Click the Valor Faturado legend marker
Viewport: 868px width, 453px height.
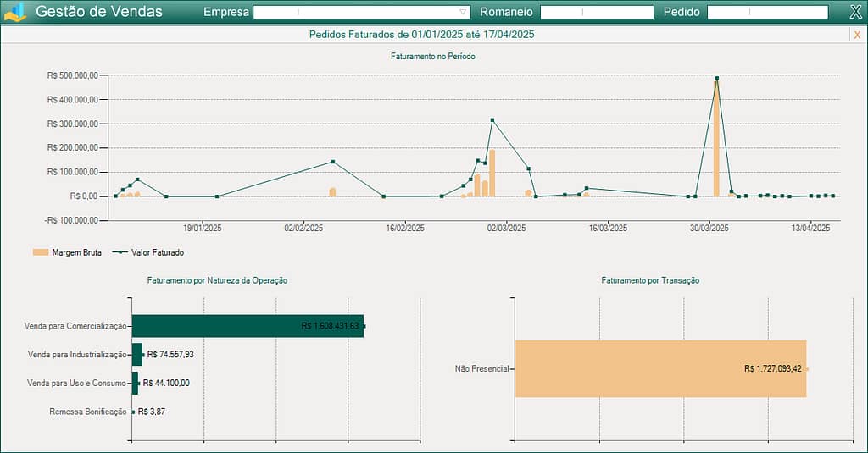click(x=120, y=252)
